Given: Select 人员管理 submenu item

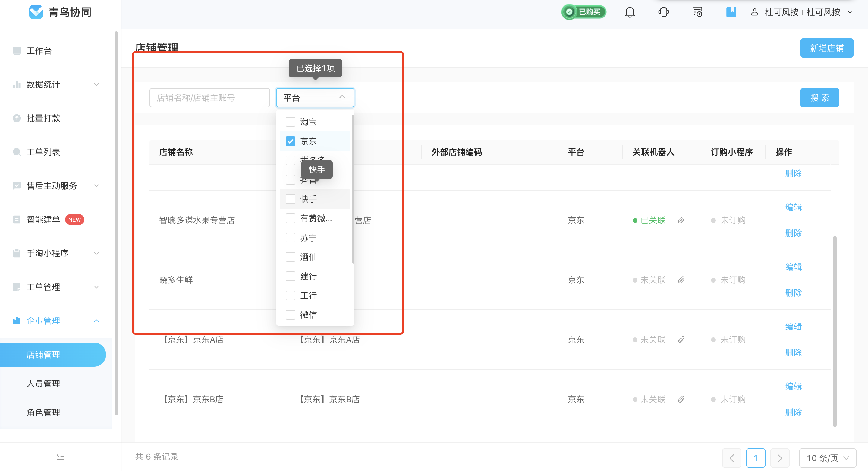Looking at the screenshot, I should coord(43,383).
